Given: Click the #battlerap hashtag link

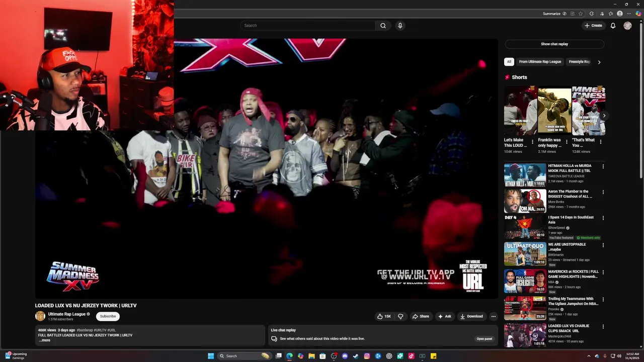Looking at the screenshot, I should pyautogui.click(x=84, y=330).
